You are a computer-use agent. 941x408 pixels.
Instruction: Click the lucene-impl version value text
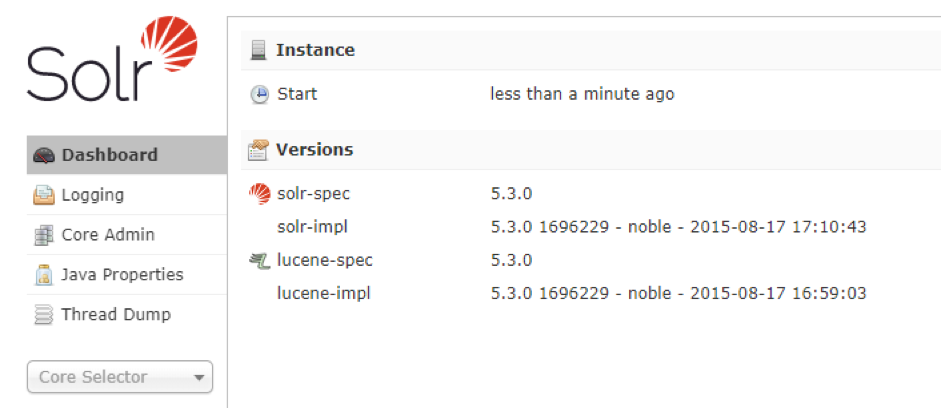pos(677,294)
